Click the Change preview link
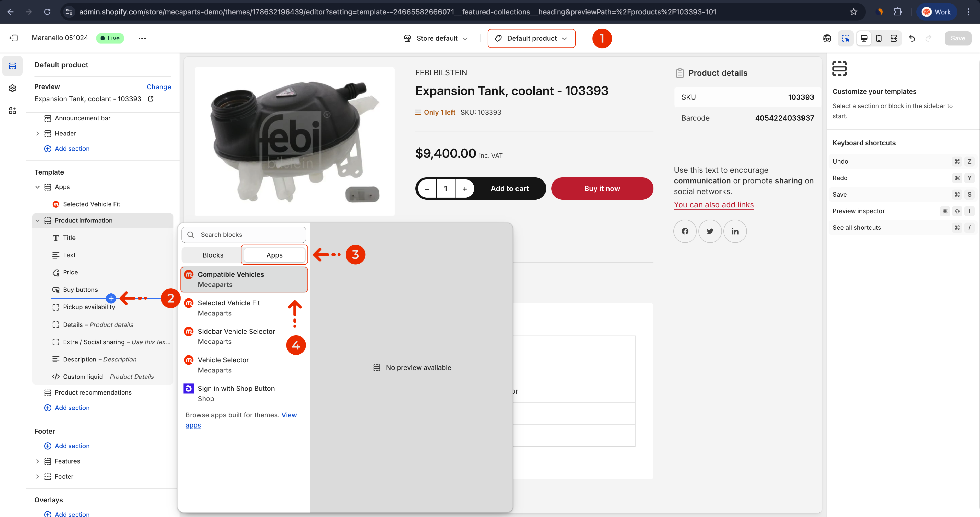Image resolution: width=980 pixels, height=517 pixels. (159, 87)
